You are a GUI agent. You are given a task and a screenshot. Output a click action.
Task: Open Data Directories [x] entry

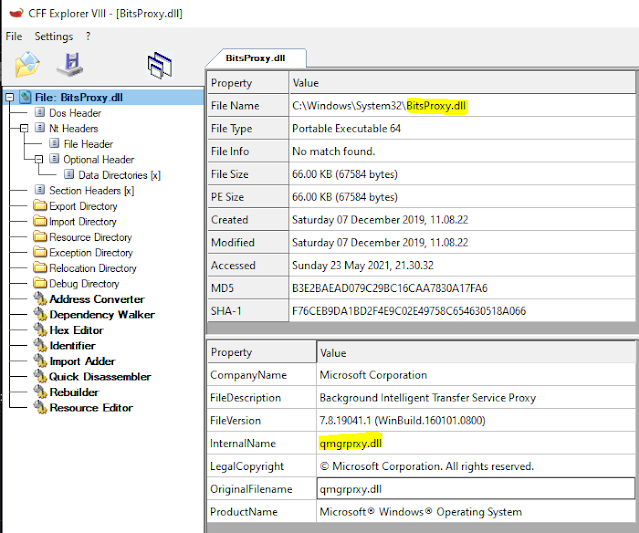click(x=119, y=175)
